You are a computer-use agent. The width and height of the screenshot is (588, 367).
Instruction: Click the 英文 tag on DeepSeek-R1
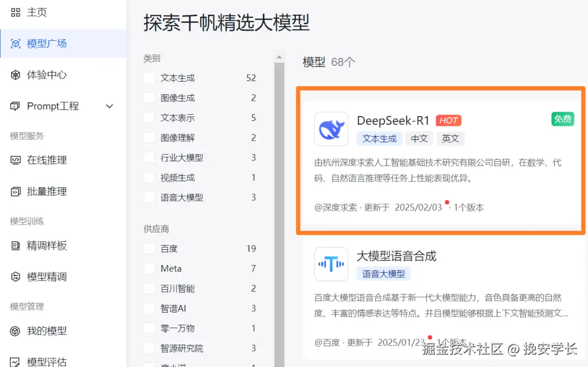pos(450,139)
